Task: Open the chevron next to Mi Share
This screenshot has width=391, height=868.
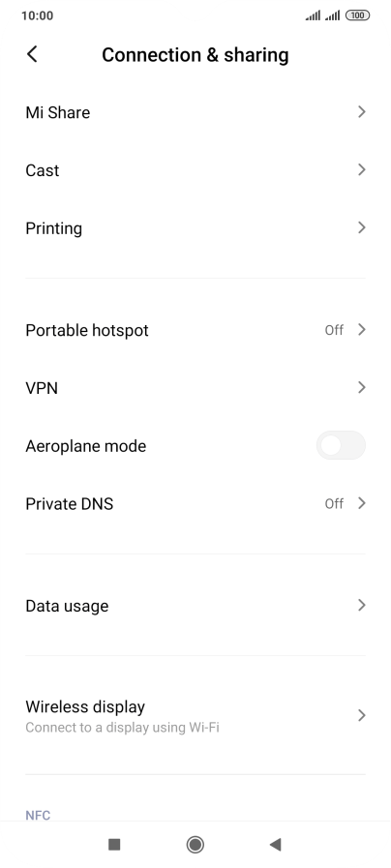Action: click(x=362, y=112)
